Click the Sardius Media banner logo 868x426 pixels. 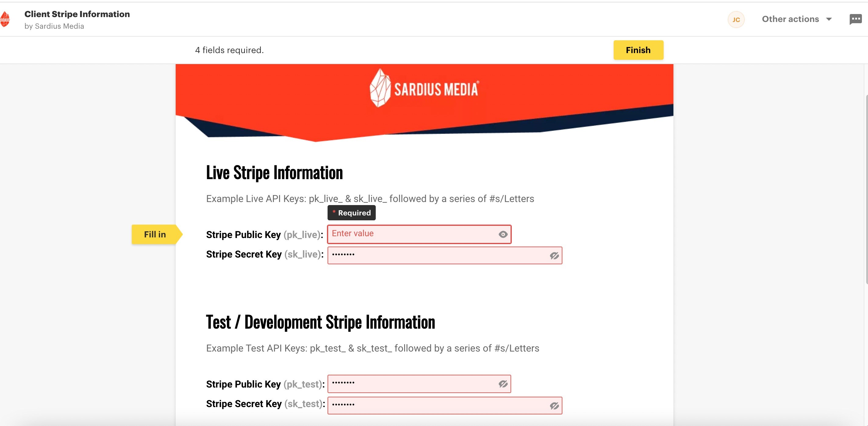point(424,88)
